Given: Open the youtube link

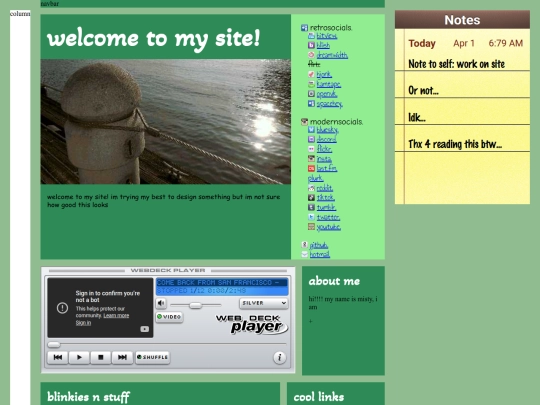Looking at the screenshot, I should click(329, 227).
